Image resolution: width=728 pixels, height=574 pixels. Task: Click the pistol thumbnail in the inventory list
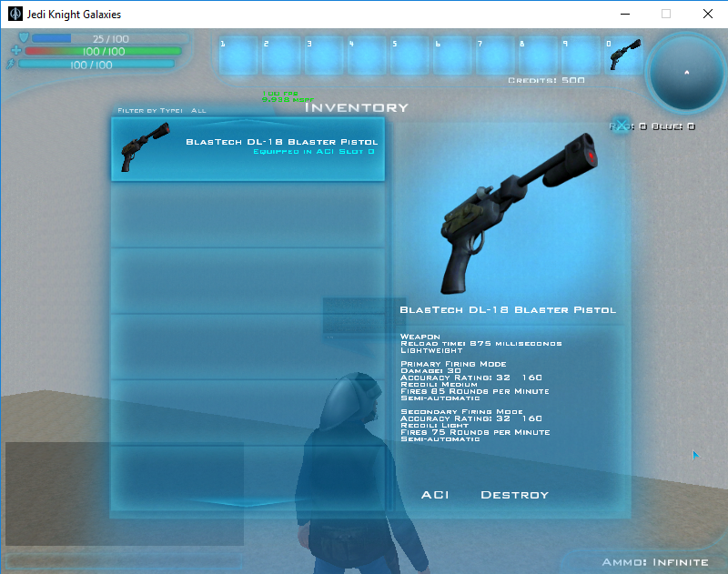(146, 146)
